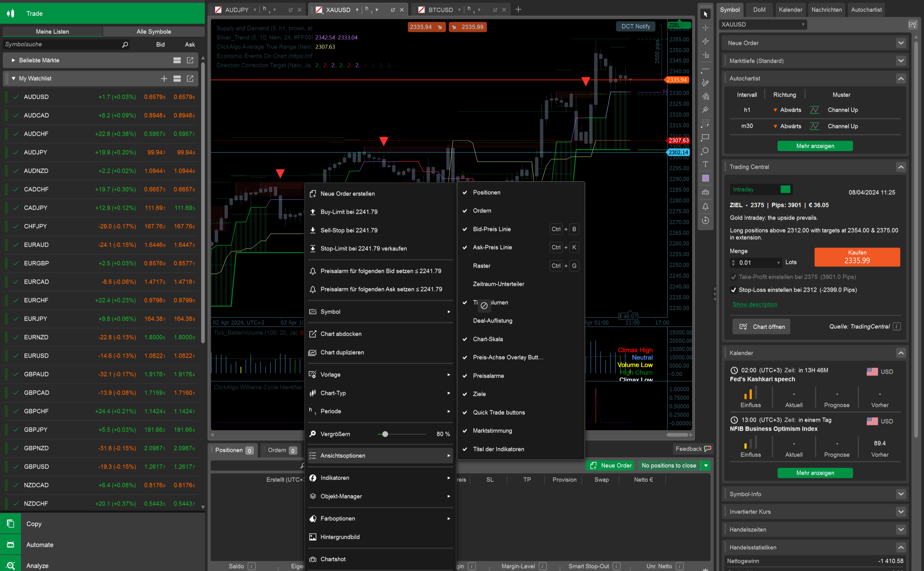Add a new chart tab
Image resolution: width=924 pixels, height=571 pixels.
[x=518, y=10]
